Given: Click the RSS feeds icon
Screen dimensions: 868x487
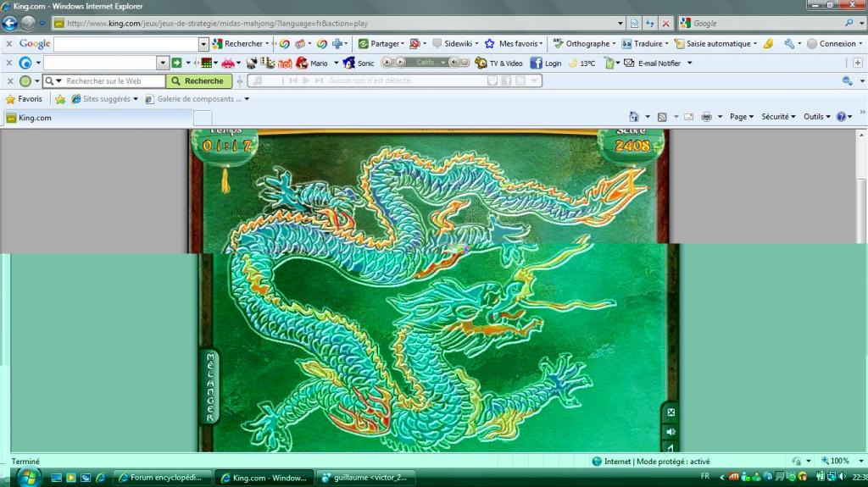Looking at the screenshot, I should pos(662,117).
